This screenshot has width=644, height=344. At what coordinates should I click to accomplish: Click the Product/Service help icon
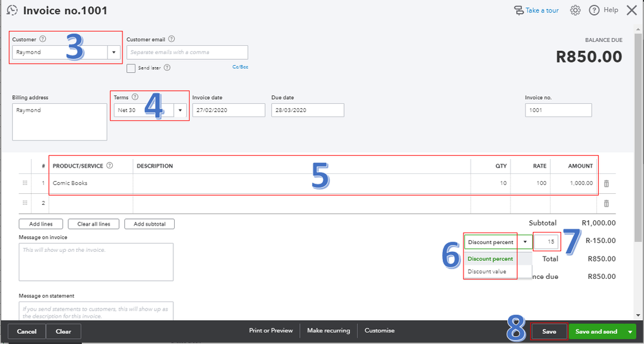pyautogui.click(x=109, y=166)
